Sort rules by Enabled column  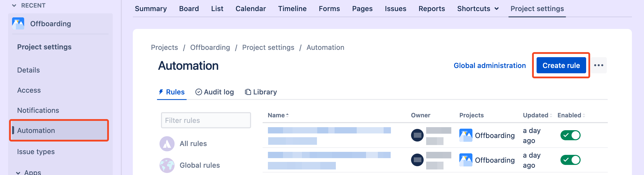click(571, 115)
